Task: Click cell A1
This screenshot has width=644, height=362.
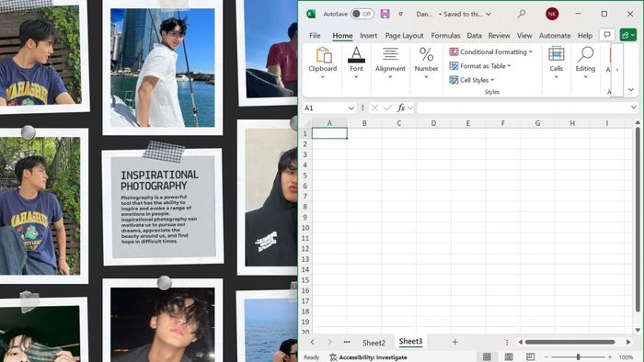Action: [329, 133]
